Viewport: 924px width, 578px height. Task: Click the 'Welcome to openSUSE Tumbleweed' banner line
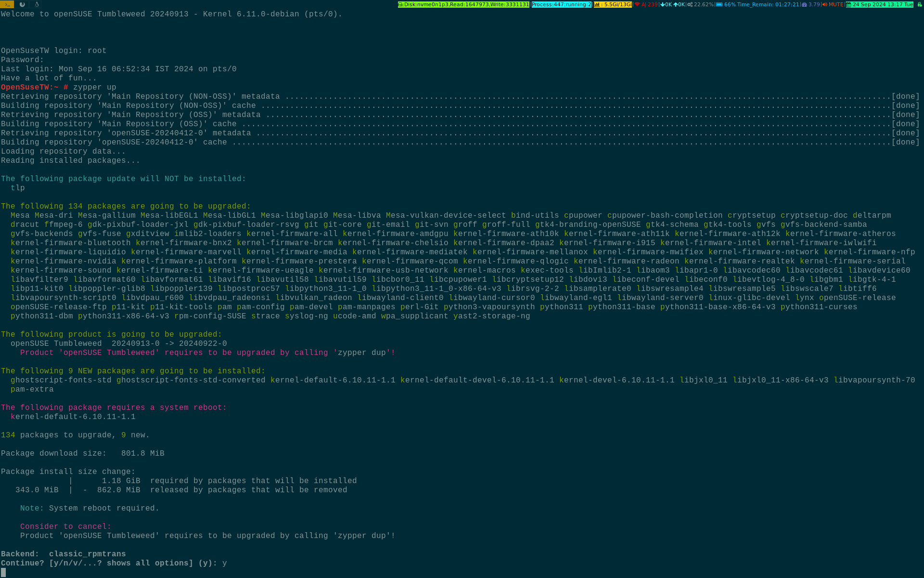(172, 14)
